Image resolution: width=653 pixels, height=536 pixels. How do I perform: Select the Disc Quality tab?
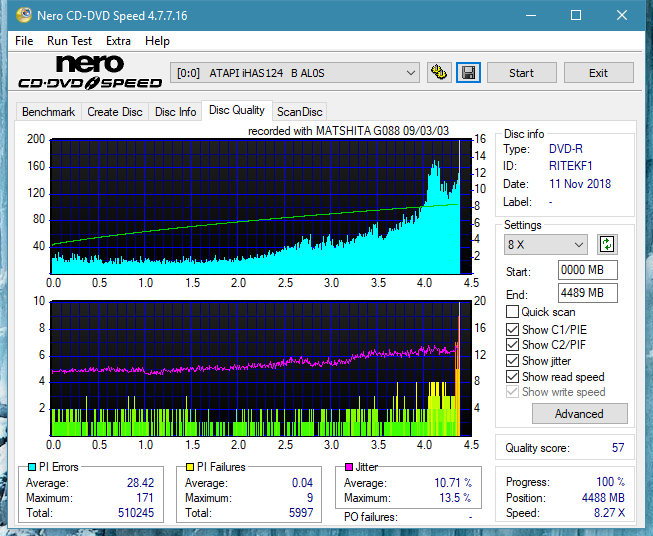pyautogui.click(x=237, y=110)
